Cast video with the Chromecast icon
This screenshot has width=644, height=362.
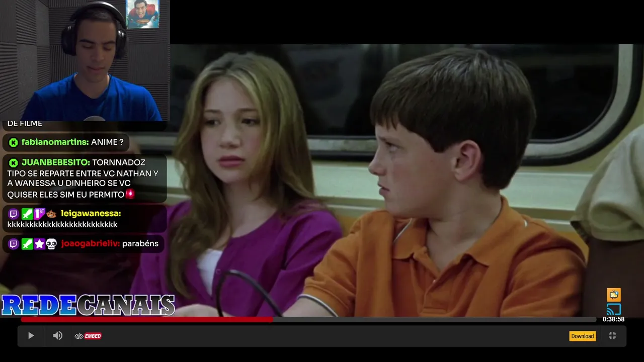point(613,309)
